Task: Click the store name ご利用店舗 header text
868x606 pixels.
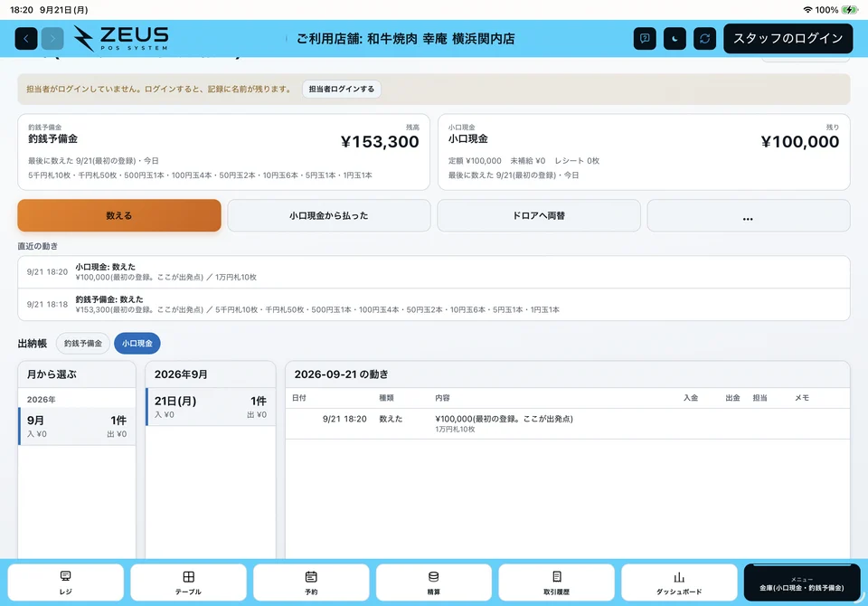Action: click(x=406, y=39)
